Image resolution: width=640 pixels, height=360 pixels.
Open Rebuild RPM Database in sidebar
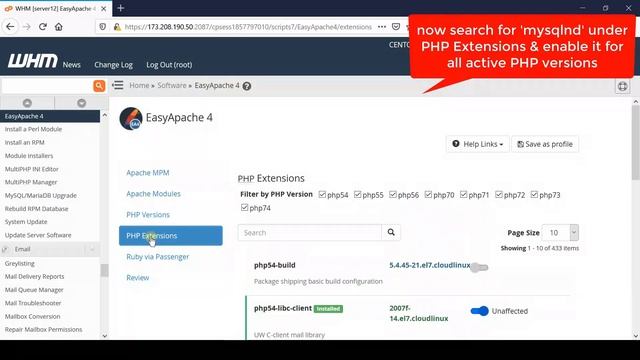[36, 209]
